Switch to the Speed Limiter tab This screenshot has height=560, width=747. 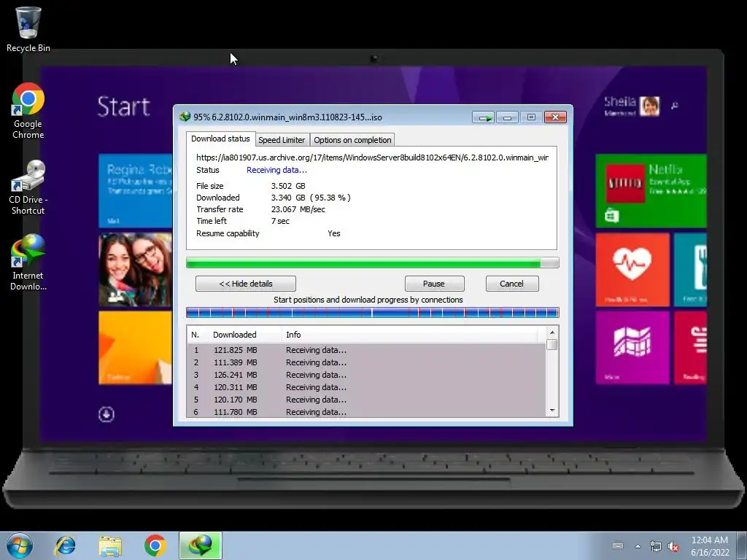(x=282, y=140)
